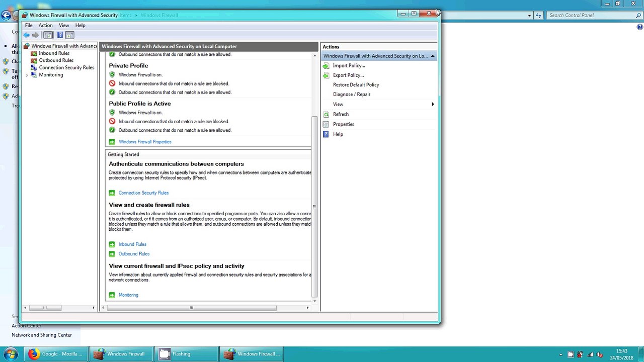The image size is (644, 362).
Task: Click the center pane horizontal scrollbar thumb
Action: (191, 308)
